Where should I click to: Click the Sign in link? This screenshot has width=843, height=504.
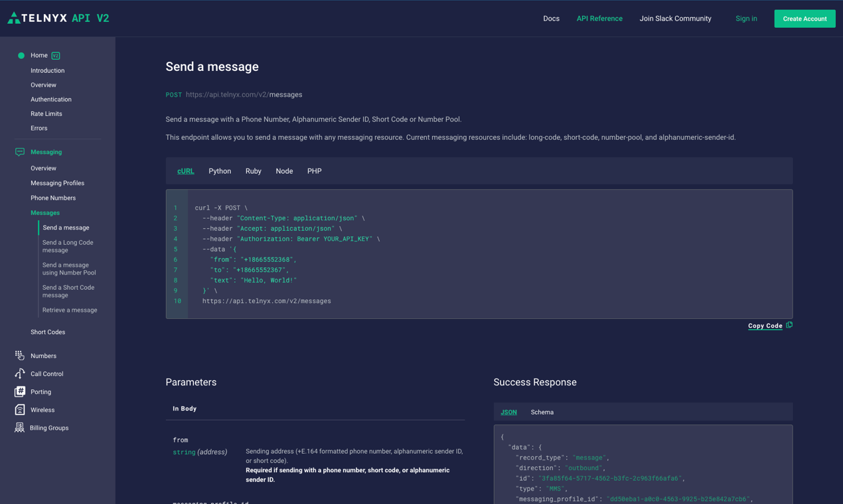click(x=746, y=19)
